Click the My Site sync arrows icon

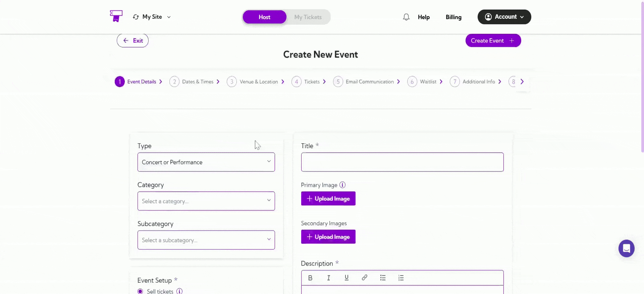(x=136, y=17)
